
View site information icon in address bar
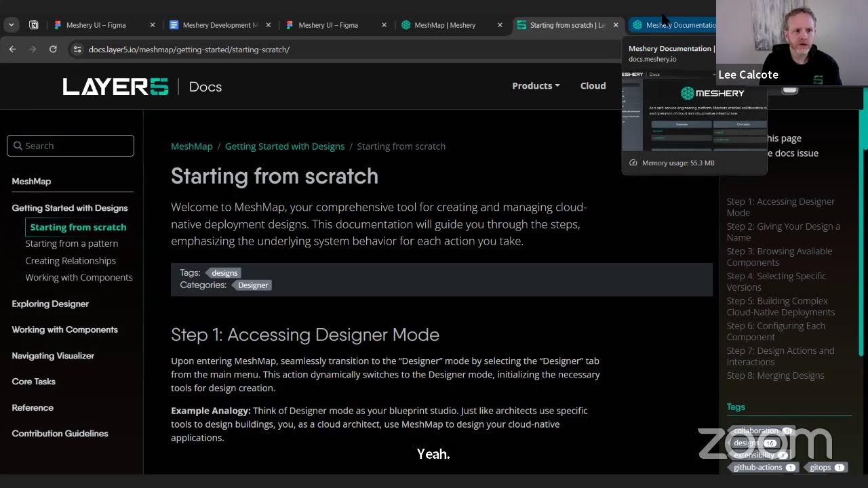click(77, 49)
